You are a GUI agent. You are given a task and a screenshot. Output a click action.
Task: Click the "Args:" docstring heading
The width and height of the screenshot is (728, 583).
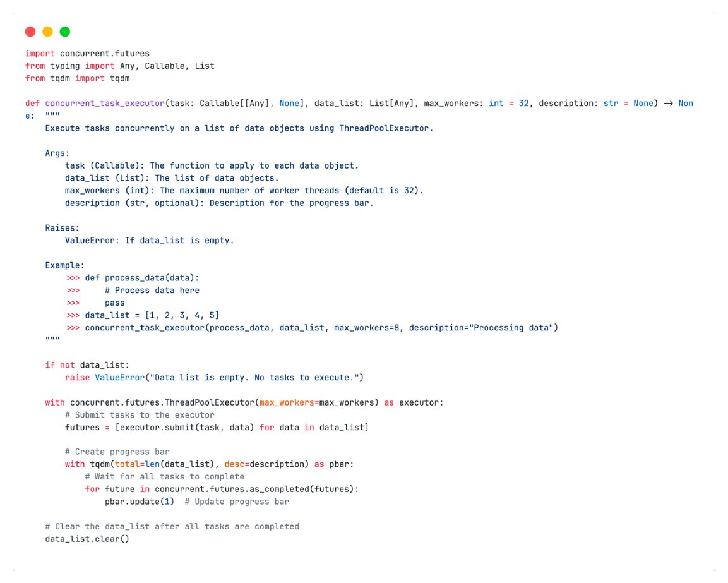[x=57, y=153]
